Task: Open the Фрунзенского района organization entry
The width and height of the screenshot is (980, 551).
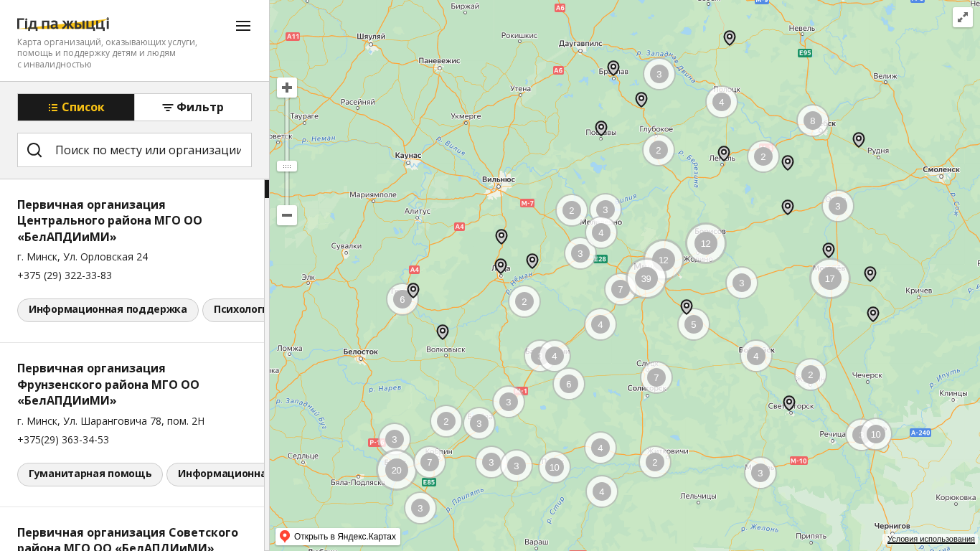Action: click(108, 385)
